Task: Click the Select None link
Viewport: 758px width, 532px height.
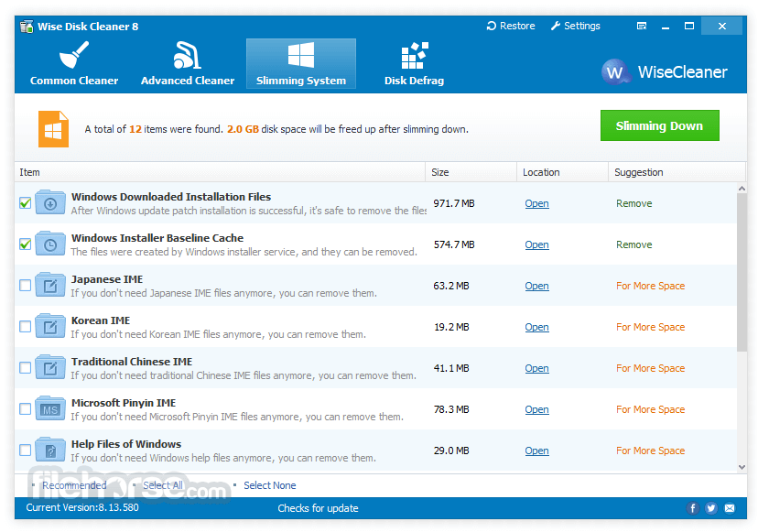Action: [270, 485]
